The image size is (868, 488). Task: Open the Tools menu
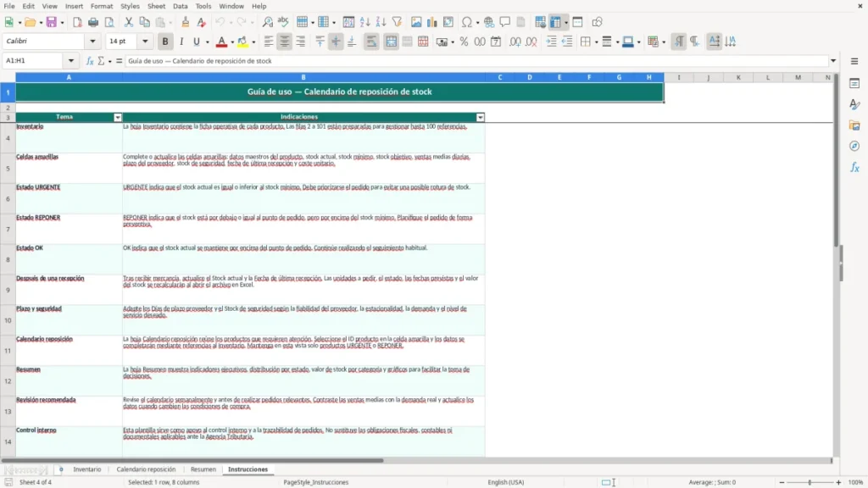pos(203,6)
